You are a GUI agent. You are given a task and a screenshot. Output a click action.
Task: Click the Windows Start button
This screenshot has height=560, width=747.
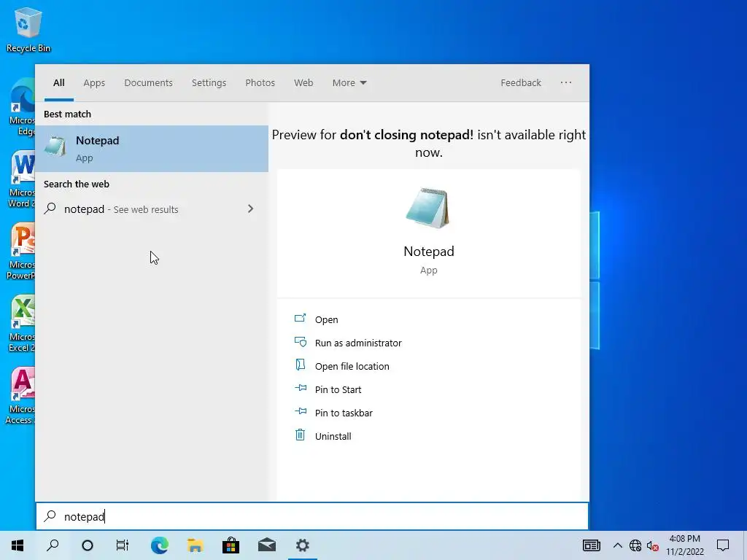18,545
